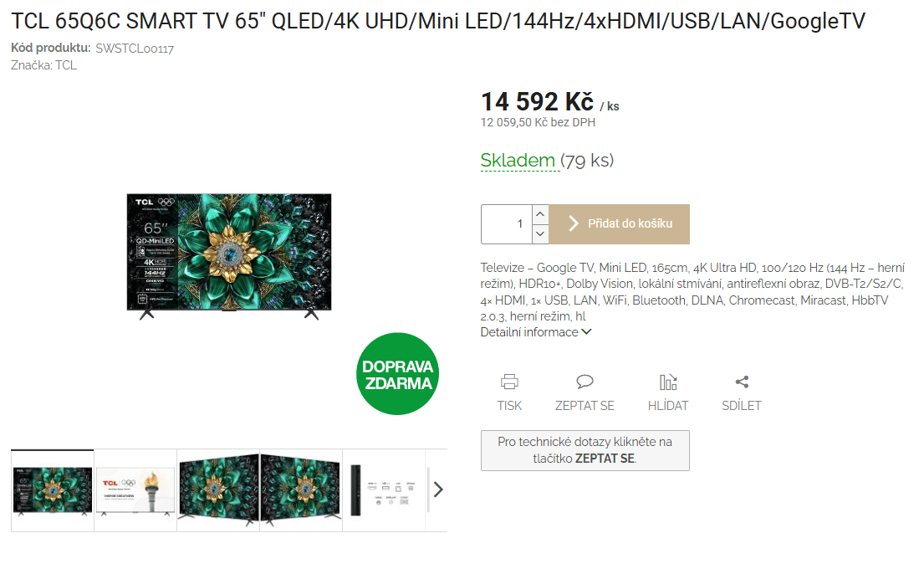Select first front-view TV thumbnail

pos(53,490)
